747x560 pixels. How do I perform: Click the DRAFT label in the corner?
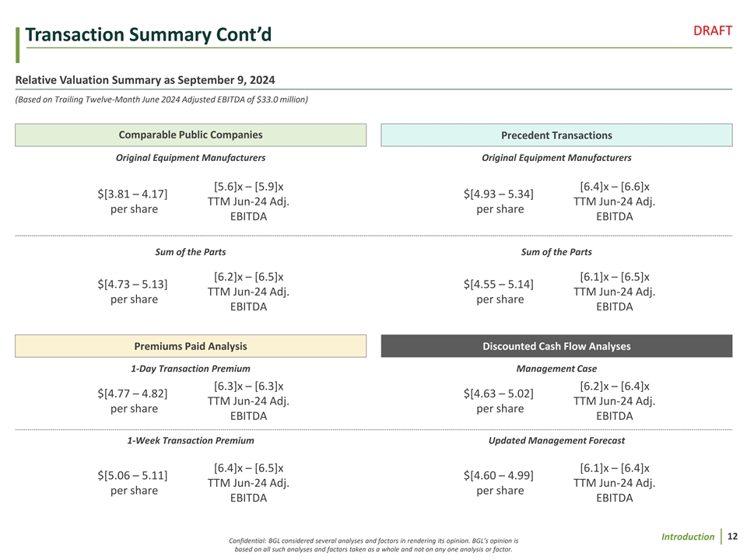point(712,30)
